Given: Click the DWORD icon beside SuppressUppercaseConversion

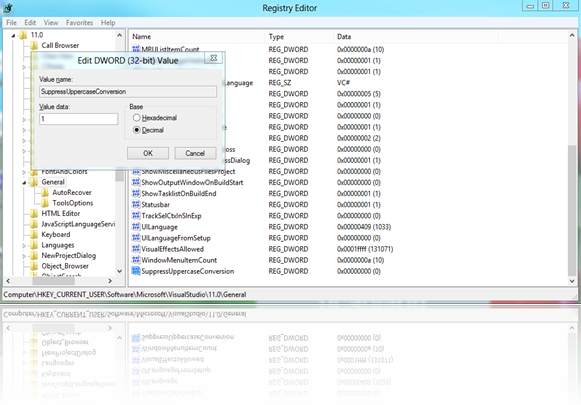Looking at the screenshot, I should tap(136, 271).
